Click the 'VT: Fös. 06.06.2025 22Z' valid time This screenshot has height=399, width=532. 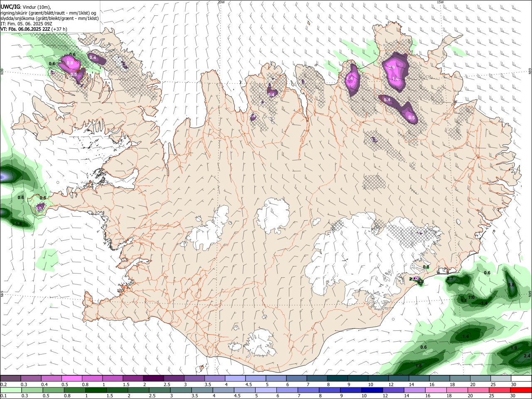25,29
